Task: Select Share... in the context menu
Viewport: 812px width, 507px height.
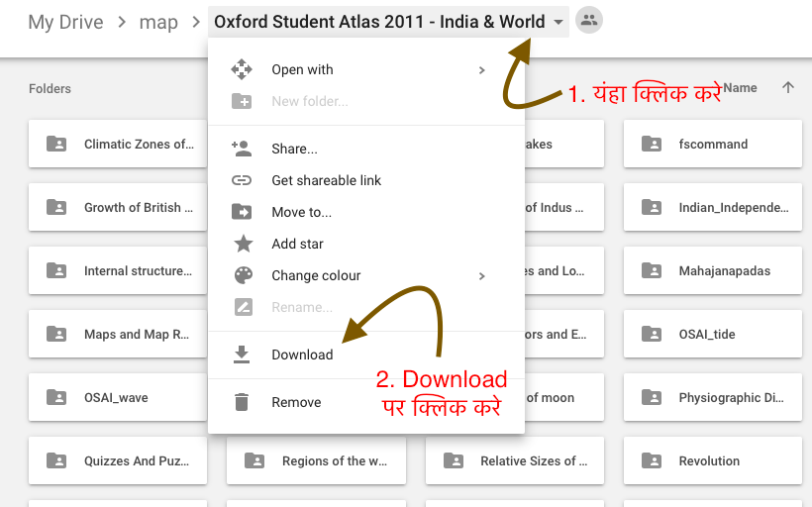Action: [x=366, y=149]
